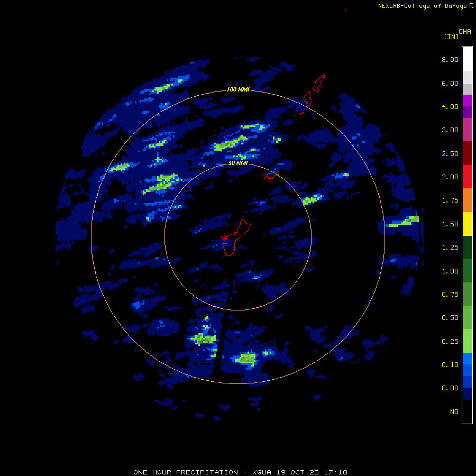
Task: Pick the light blue swatch beside 0.10
Action: coord(467,359)
